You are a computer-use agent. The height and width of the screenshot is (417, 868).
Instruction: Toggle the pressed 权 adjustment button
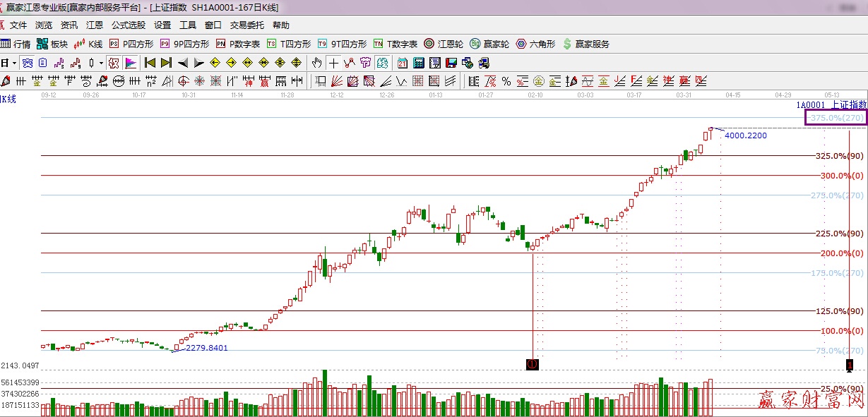pyautogui.click(x=114, y=63)
